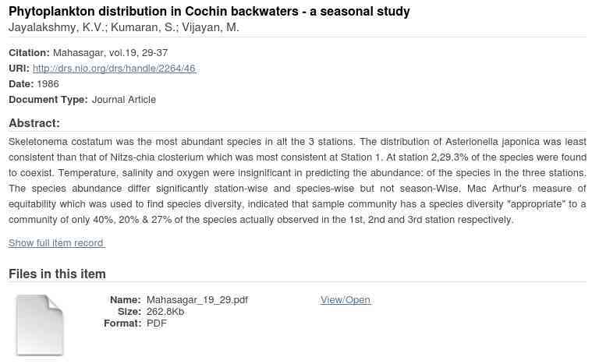Select author name Vijayan, M.
Viewport: 592px width, 364px height.
tap(211, 27)
